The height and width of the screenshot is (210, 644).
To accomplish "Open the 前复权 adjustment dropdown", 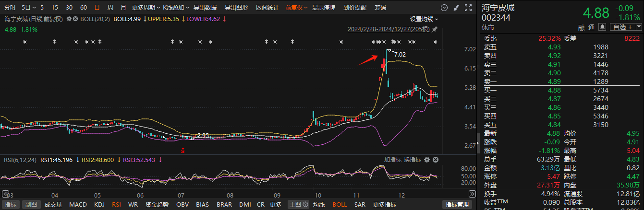I will (x=296, y=8).
